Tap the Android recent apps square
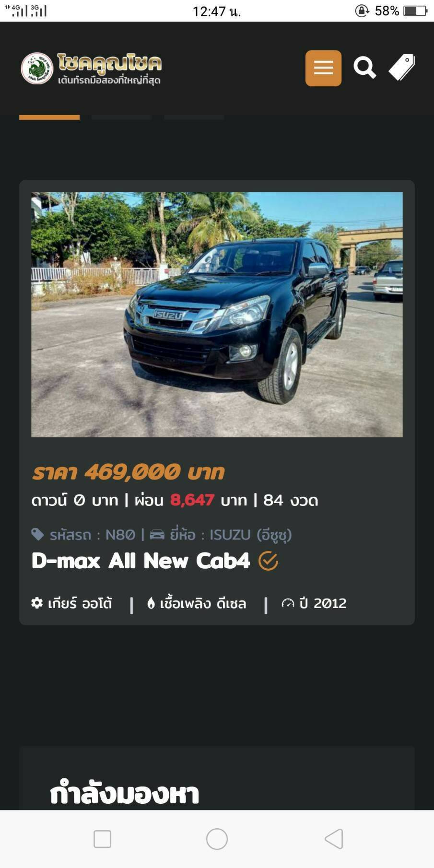The height and width of the screenshot is (868, 434). [x=102, y=839]
